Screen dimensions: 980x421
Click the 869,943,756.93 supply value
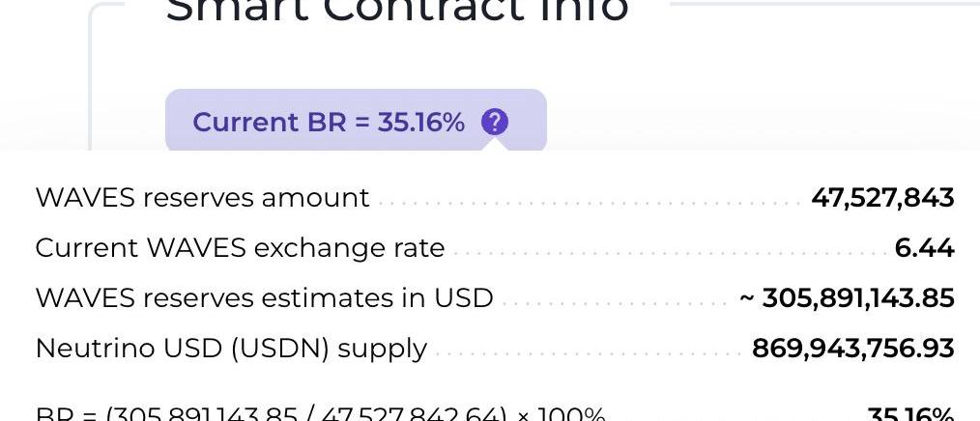tap(852, 349)
